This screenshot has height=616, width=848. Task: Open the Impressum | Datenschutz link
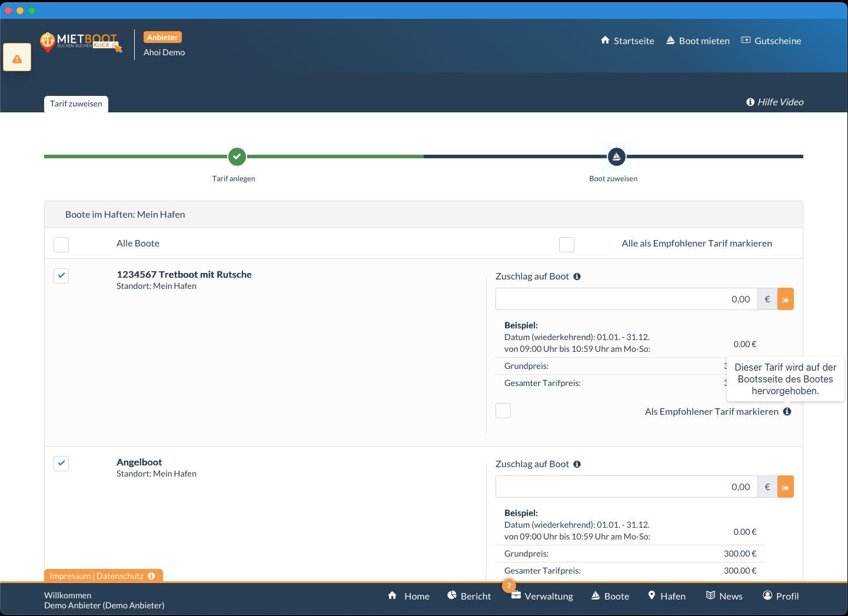click(x=97, y=576)
